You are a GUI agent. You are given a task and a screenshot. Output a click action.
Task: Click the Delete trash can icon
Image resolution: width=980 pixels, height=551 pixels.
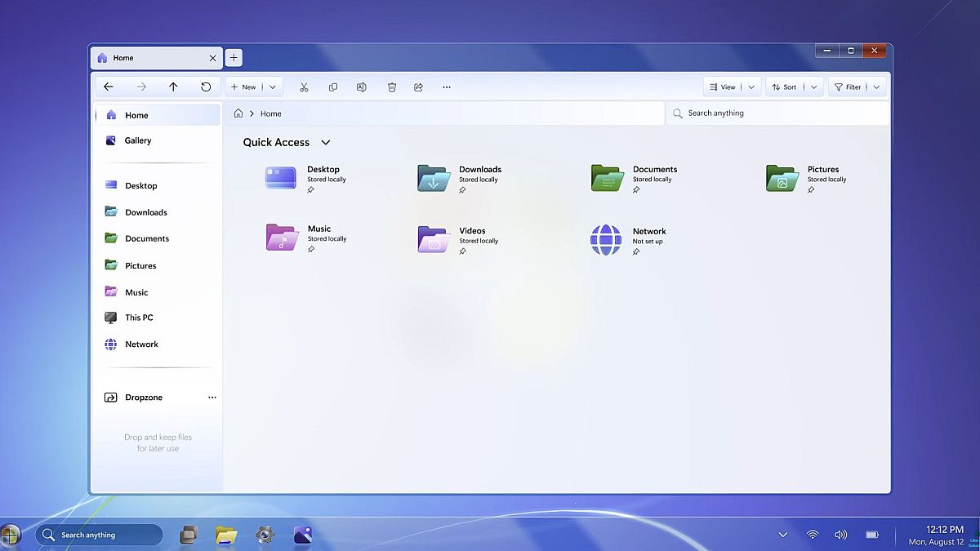[392, 87]
